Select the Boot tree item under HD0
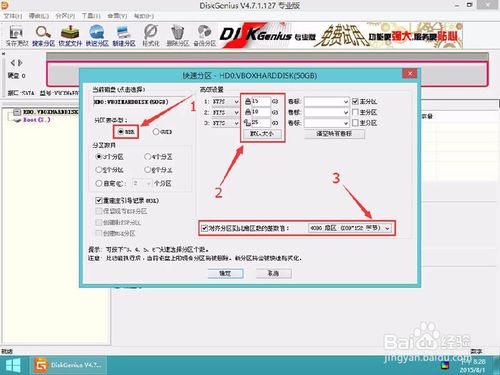The height and width of the screenshot is (375, 500). pyautogui.click(x=36, y=120)
